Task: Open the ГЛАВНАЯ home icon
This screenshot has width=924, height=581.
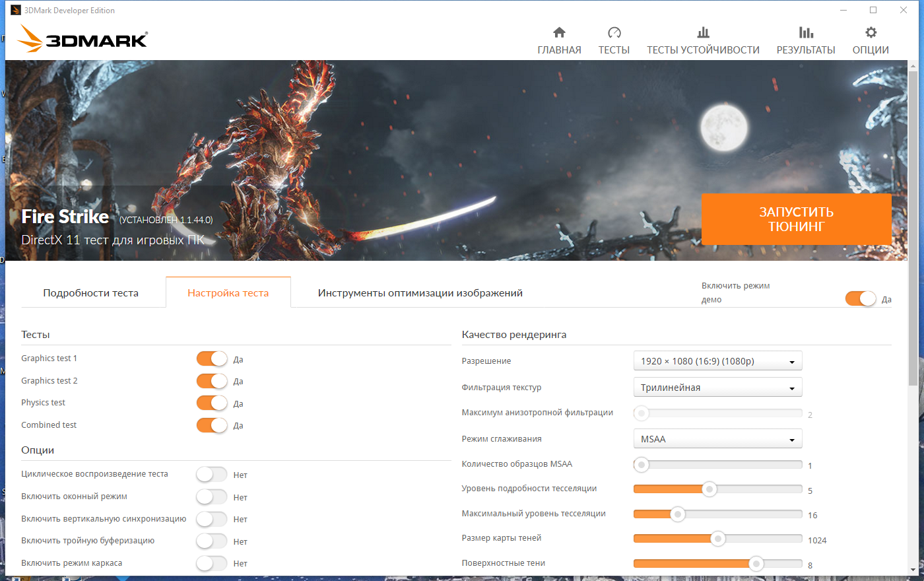Action: 559,33
